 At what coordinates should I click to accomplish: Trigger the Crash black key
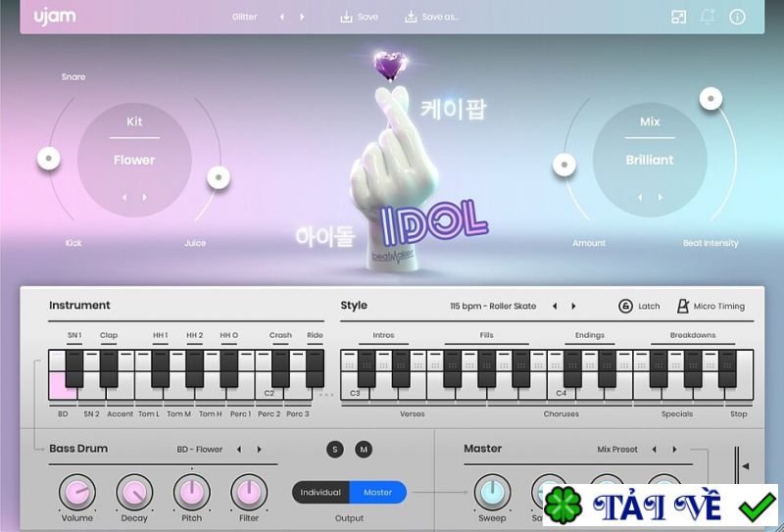pos(280,368)
